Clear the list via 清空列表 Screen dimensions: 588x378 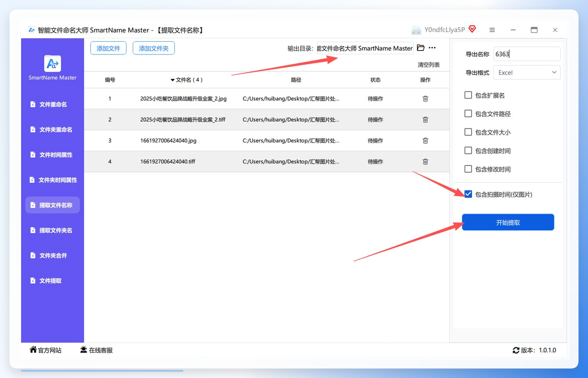tap(428, 65)
